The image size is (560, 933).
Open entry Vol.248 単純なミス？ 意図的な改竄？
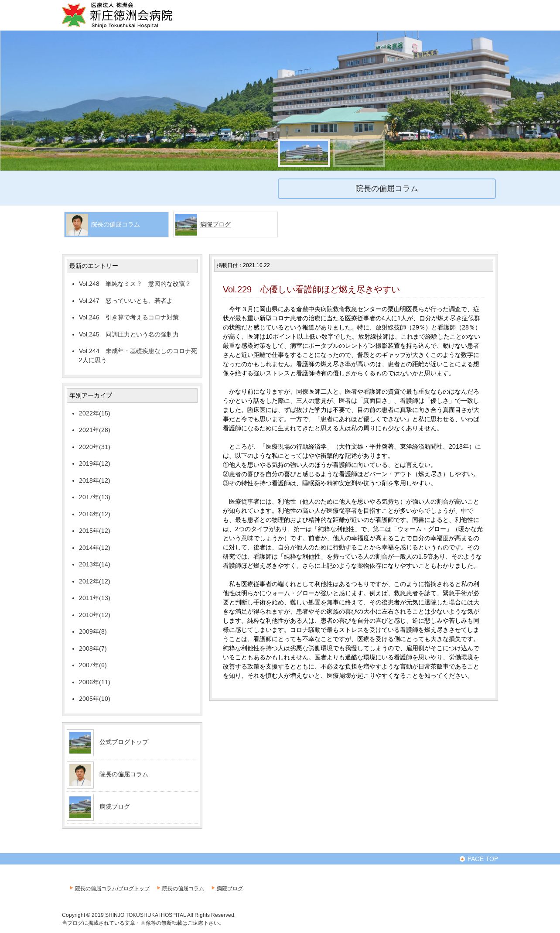pos(135,284)
